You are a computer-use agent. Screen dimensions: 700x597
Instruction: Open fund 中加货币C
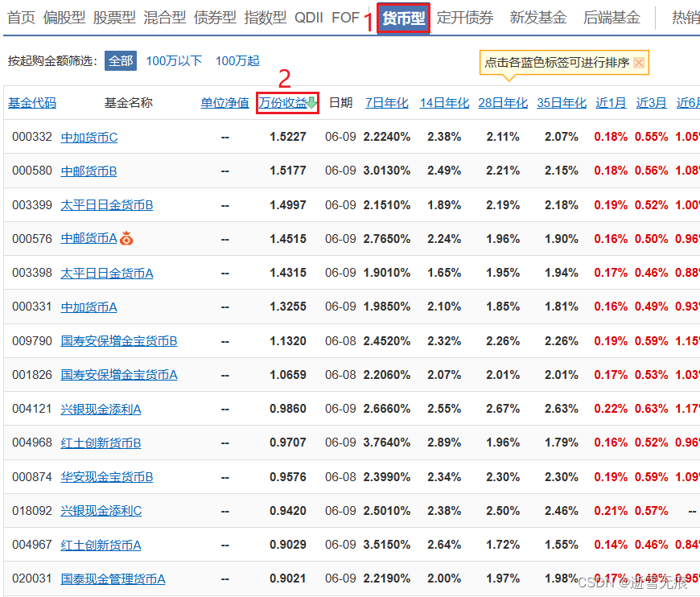coord(89,137)
